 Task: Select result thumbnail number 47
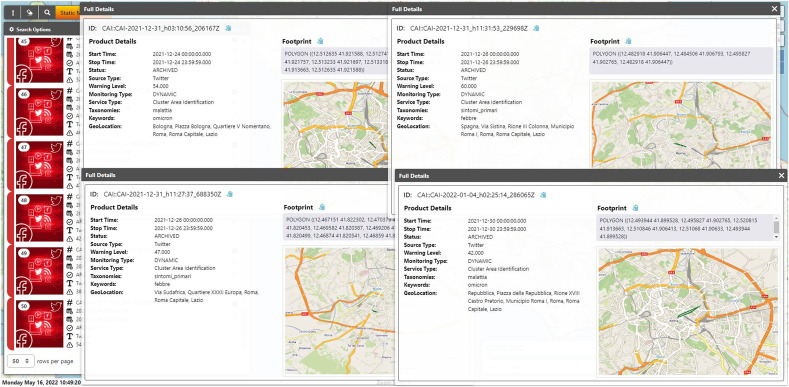(39, 164)
